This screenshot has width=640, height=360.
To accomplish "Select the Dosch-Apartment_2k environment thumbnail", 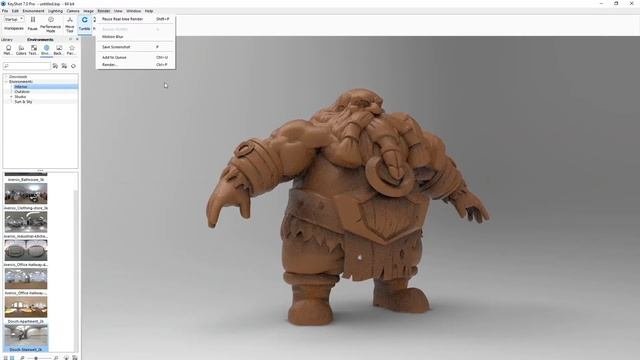I will pos(26,307).
